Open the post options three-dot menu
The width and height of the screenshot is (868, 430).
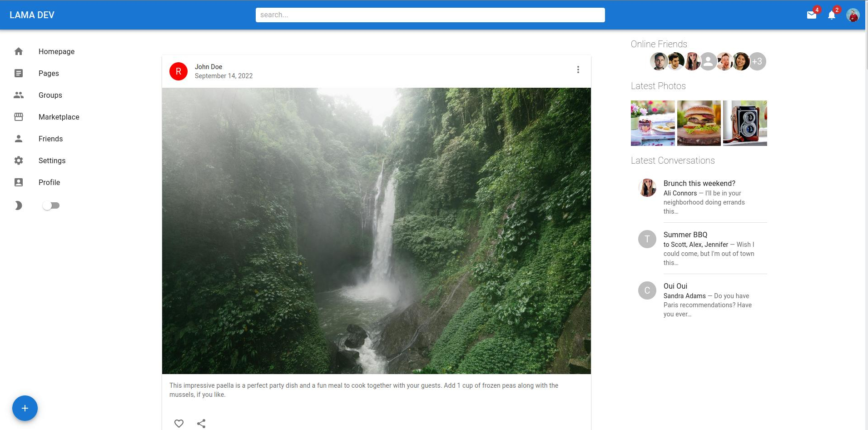click(578, 70)
